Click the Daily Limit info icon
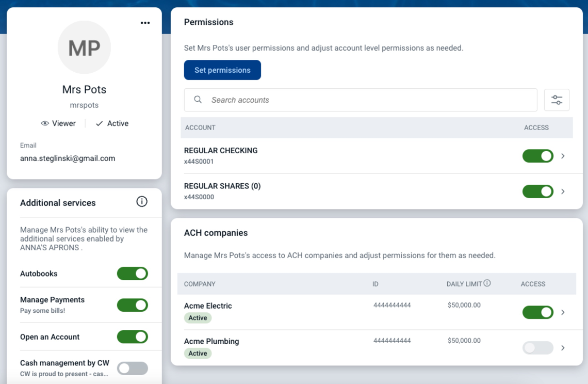The width and height of the screenshot is (588, 384). pyautogui.click(x=488, y=283)
